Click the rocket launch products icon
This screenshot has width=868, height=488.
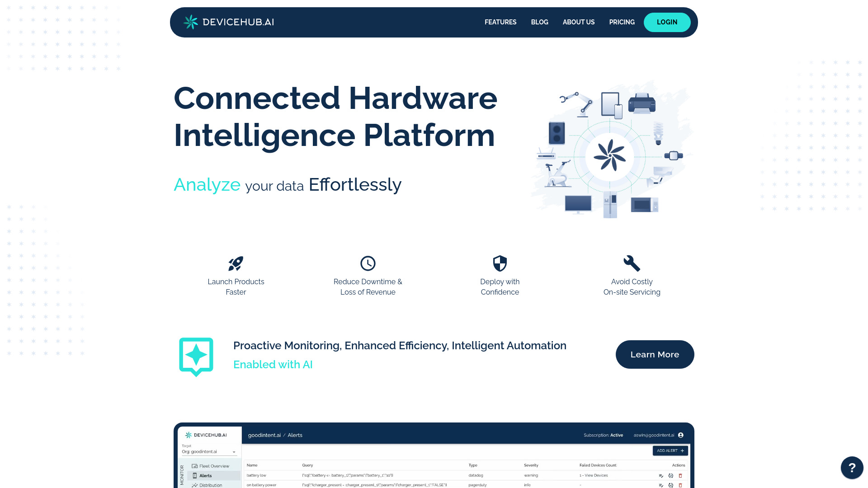coord(236,263)
